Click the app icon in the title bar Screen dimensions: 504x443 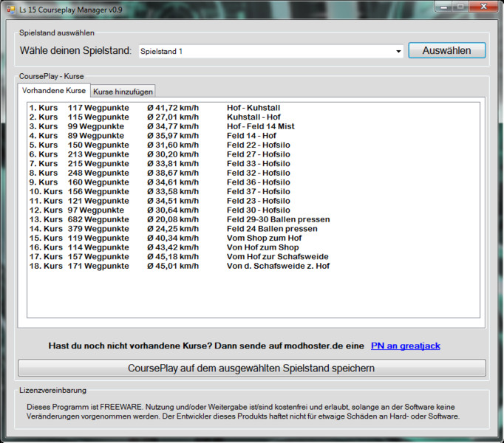click(x=11, y=8)
